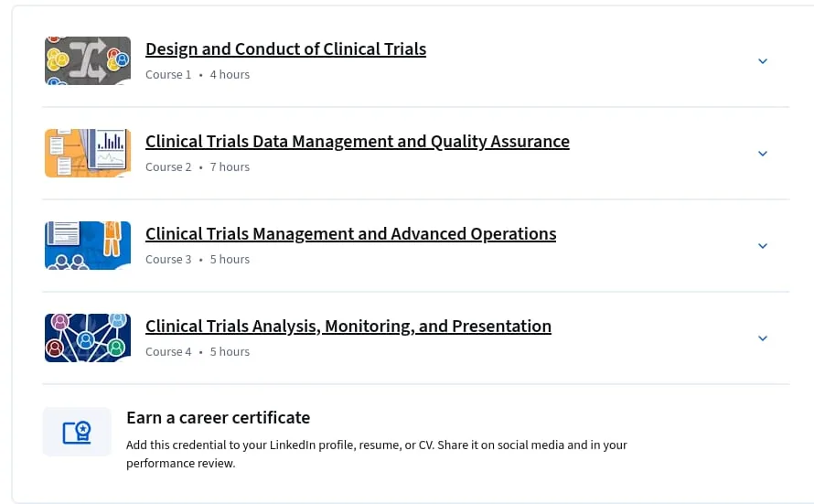The image size is (814, 504).
Task: Click the LinkedIn profile credential description text
Action: click(x=377, y=455)
